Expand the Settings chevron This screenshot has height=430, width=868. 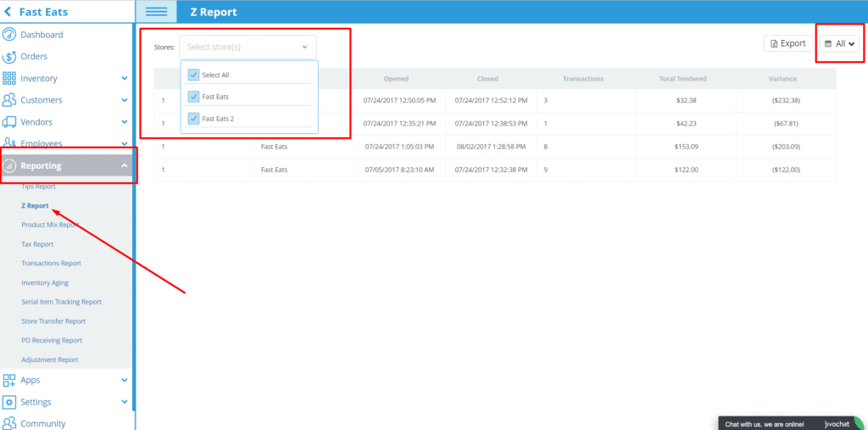(x=125, y=402)
